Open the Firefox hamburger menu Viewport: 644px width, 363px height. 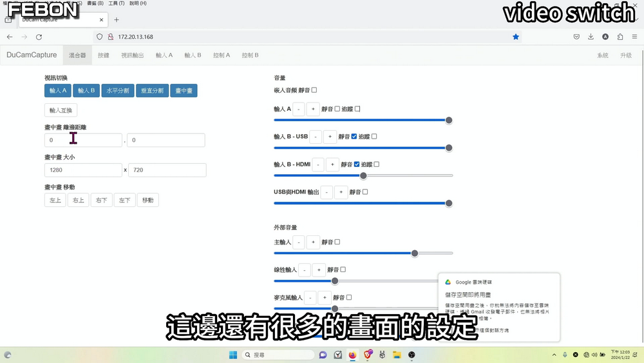(634, 37)
